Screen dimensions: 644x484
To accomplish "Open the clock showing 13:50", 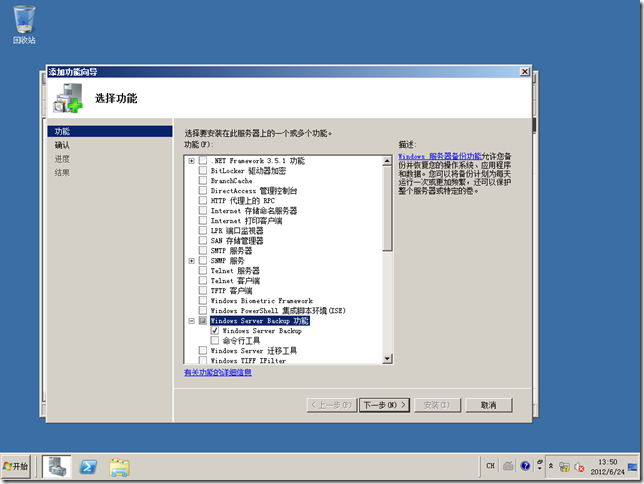I will click(x=607, y=467).
